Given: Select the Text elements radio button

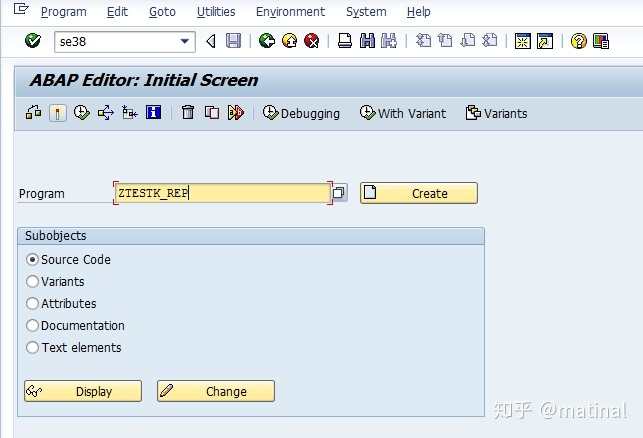Looking at the screenshot, I should (32, 348).
